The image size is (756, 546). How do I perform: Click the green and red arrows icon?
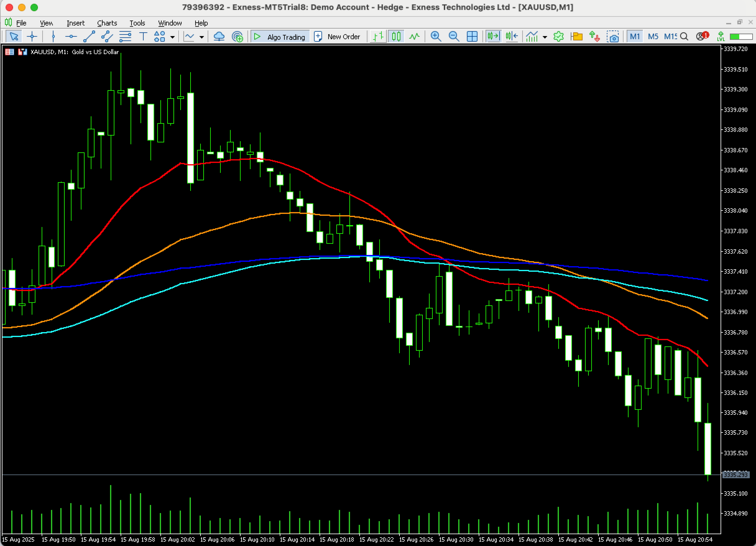[x=595, y=37]
